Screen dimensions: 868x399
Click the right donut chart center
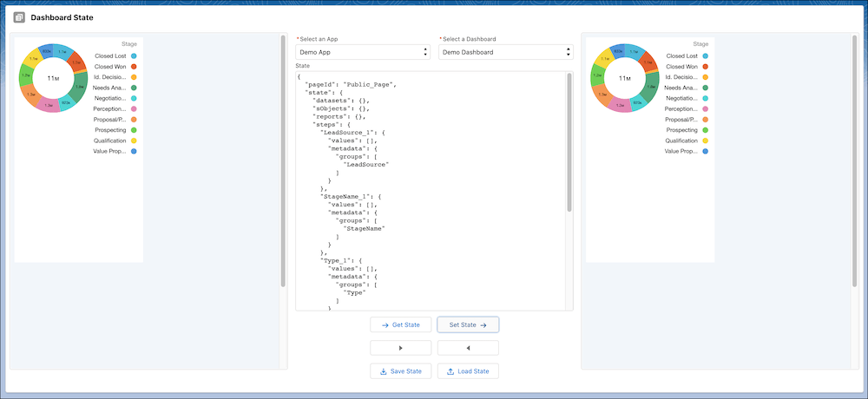pos(624,78)
